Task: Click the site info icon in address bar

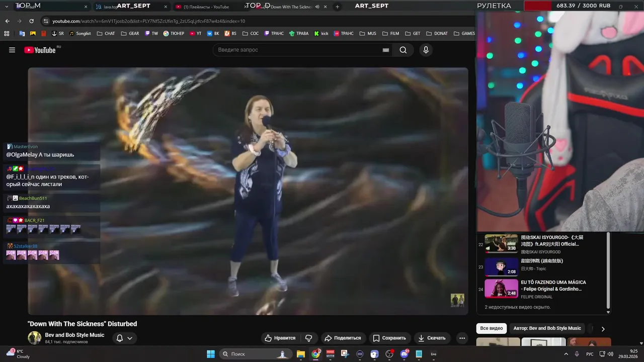Action: [x=46, y=21]
